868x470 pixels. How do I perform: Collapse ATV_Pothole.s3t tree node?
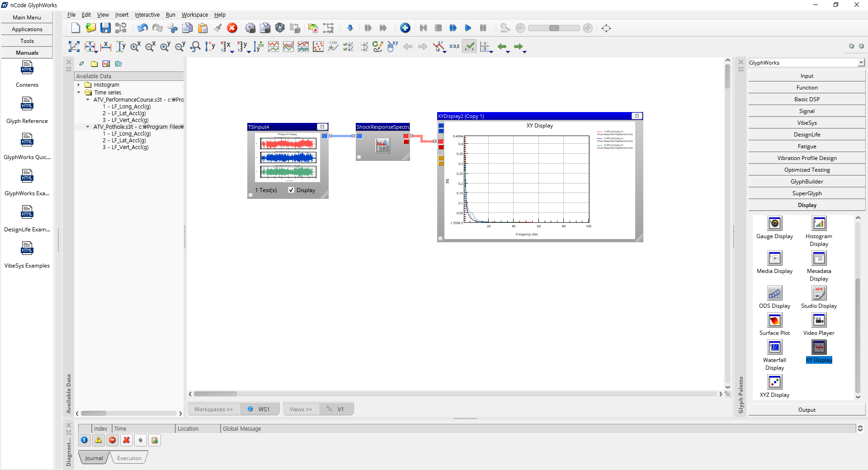tap(88, 127)
